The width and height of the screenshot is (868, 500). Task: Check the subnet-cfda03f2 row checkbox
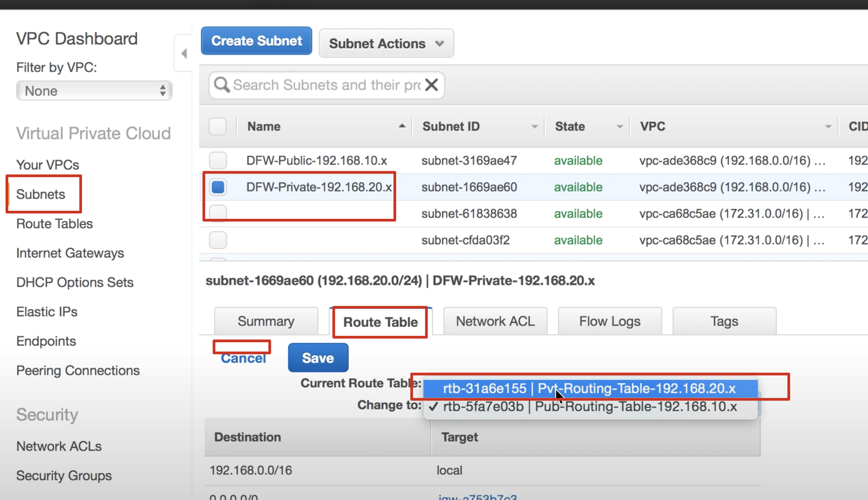click(218, 240)
